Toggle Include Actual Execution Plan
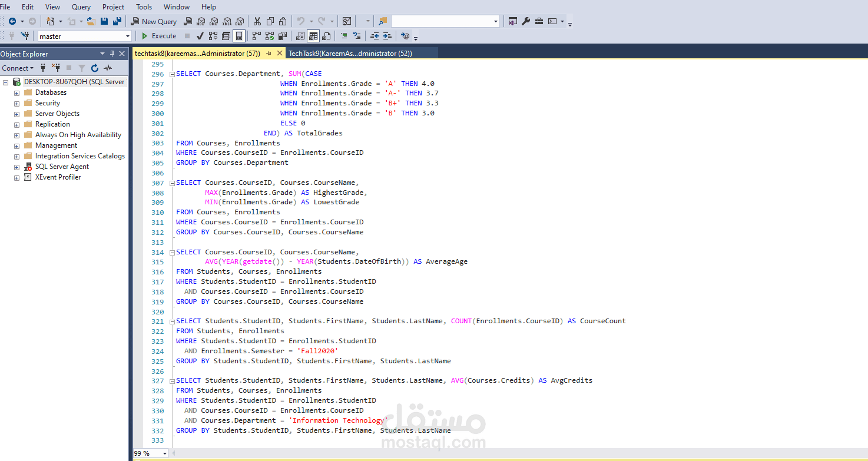The image size is (868, 461). coord(256,36)
